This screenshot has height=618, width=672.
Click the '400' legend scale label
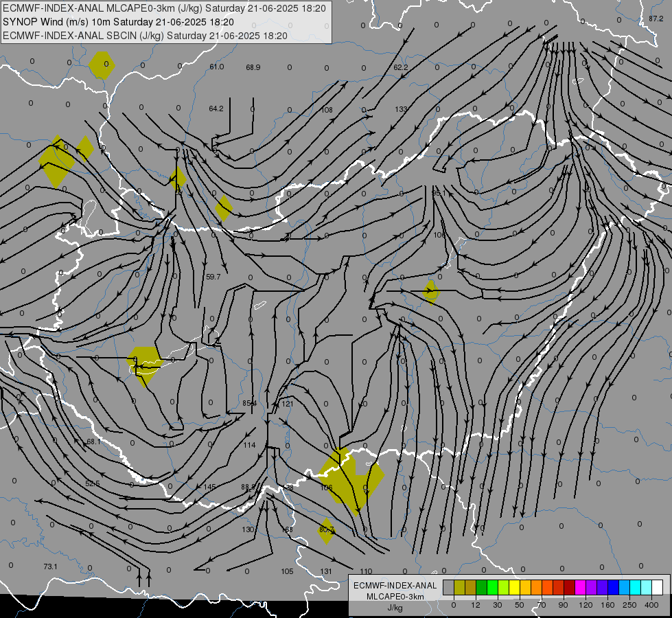point(651,605)
